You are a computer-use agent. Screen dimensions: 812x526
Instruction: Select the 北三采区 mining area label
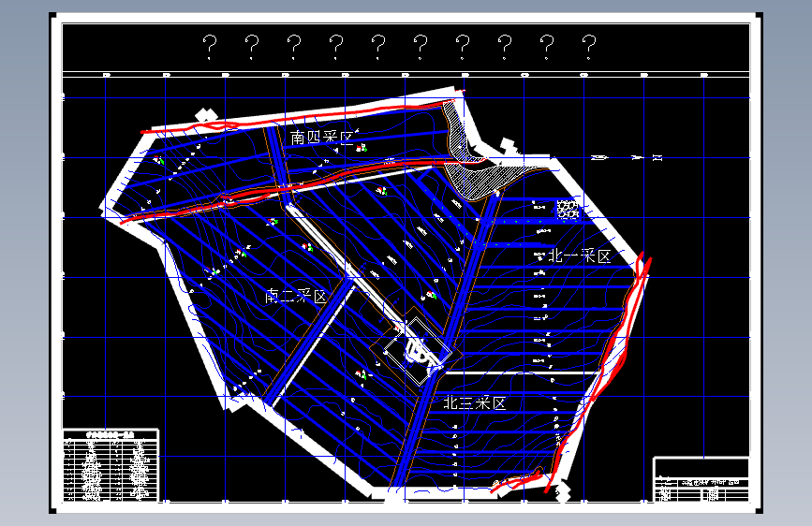474,402
